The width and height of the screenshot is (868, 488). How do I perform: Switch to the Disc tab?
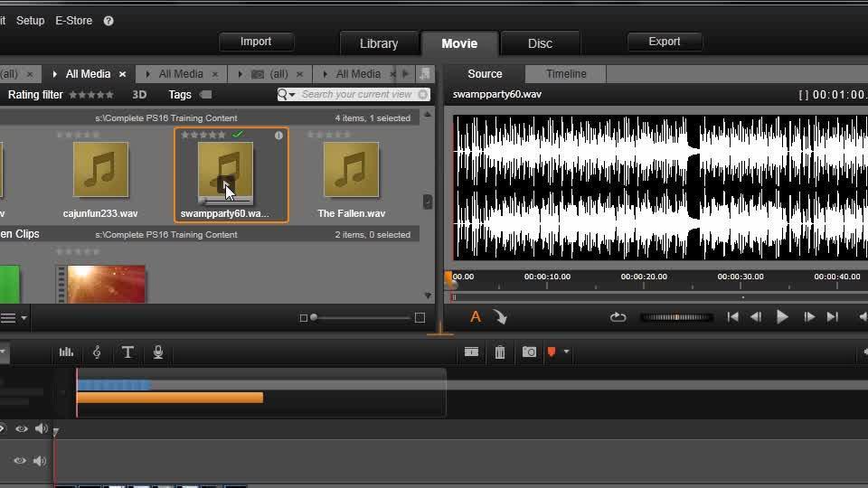(x=540, y=43)
